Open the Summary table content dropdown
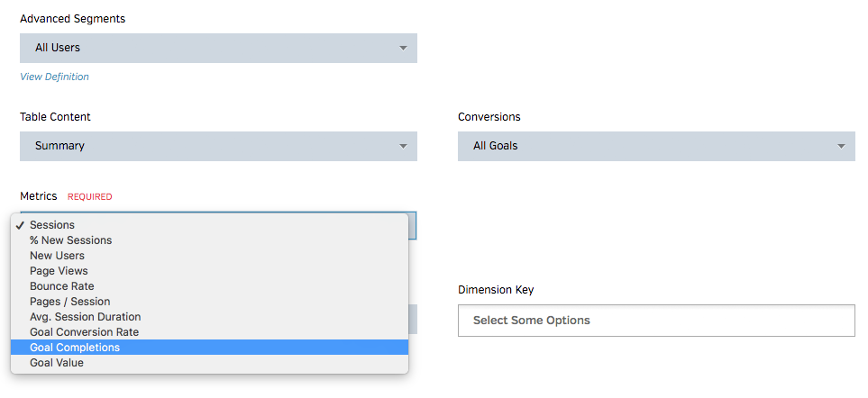The height and width of the screenshot is (398, 868). 218,146
